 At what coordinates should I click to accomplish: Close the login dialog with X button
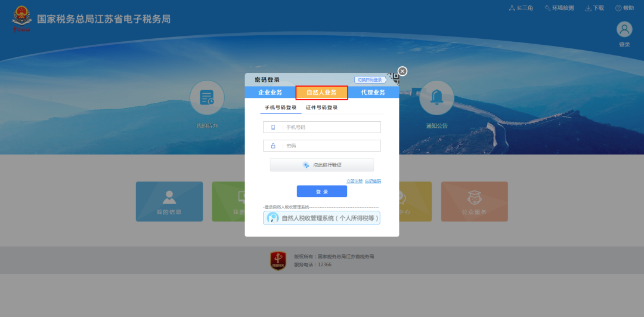click(x=402, y=71)
